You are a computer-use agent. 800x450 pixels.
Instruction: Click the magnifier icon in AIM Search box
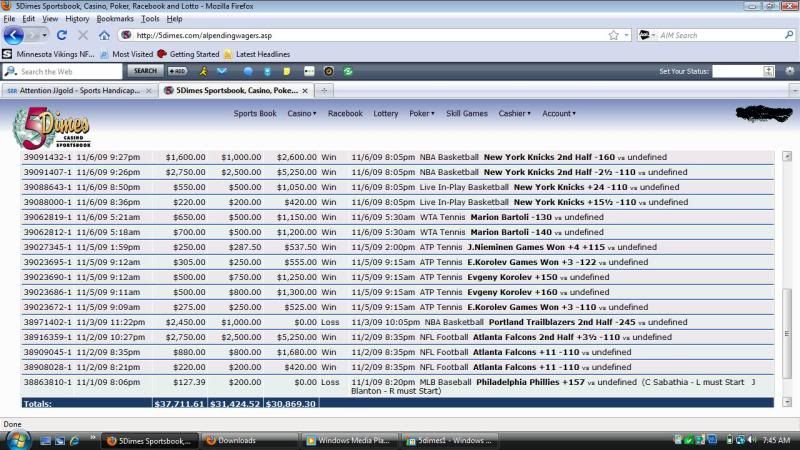pos(789,35)
